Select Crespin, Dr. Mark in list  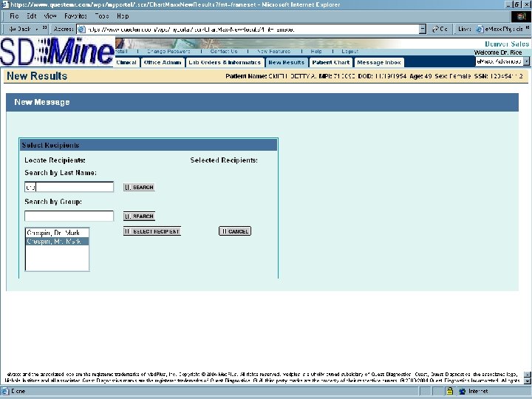57,233
